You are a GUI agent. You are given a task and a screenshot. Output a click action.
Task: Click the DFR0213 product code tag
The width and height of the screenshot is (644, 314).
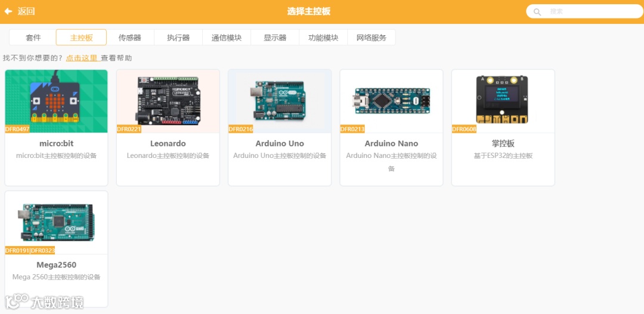pyautogui.click(x=352, y=129)
